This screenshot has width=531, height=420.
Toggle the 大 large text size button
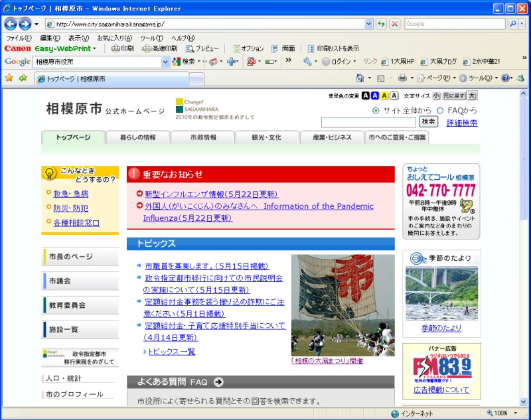click(x=472, y=96)
